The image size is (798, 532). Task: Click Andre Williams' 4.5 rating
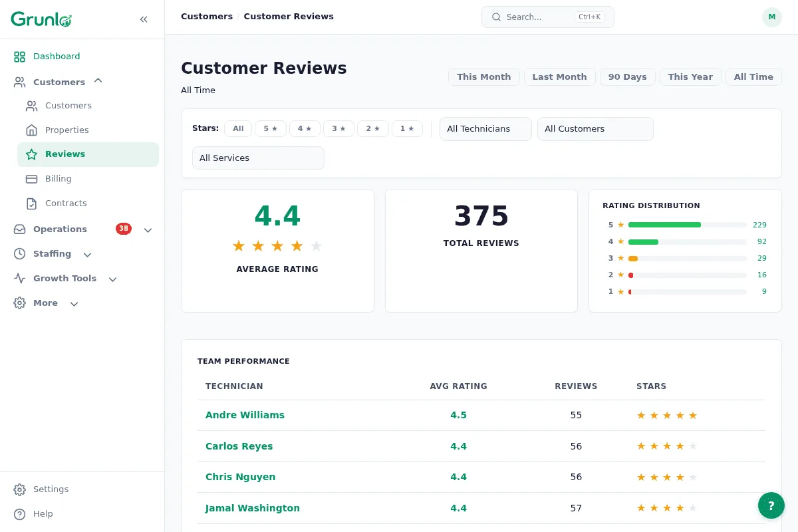pyautogui.click(x=459, y=415)
